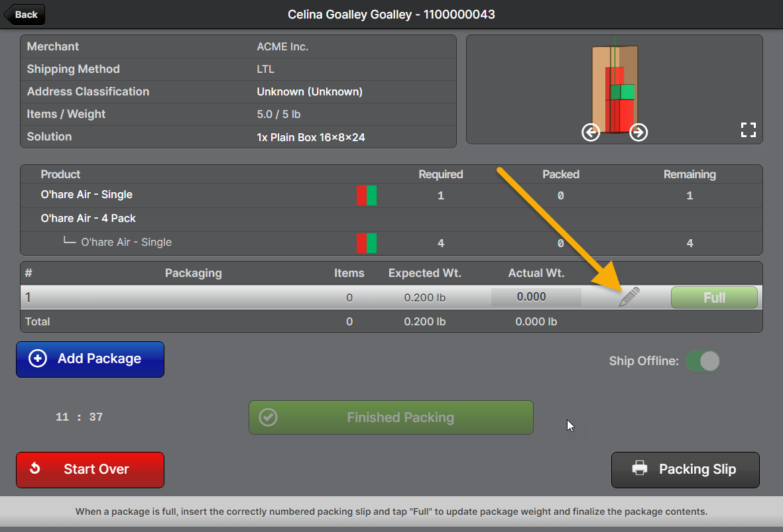Click the checkmark icon on Finished Packing
Viewport: 783px width, 532px height.
(268, 417)
